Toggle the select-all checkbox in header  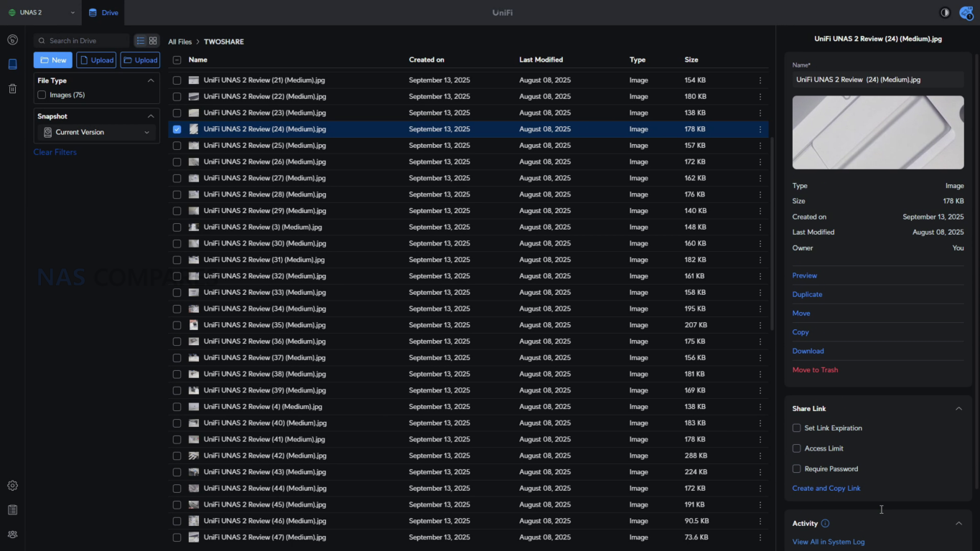click(177, 60)
